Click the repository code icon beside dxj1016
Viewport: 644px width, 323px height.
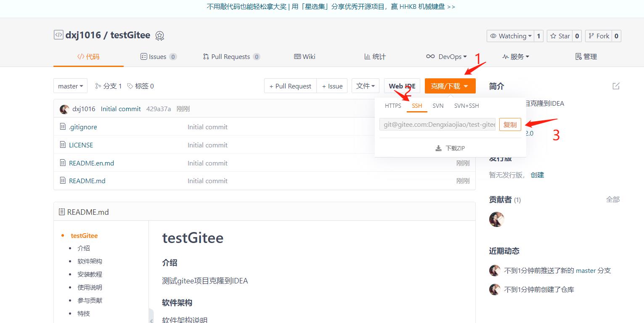[58, 35]
